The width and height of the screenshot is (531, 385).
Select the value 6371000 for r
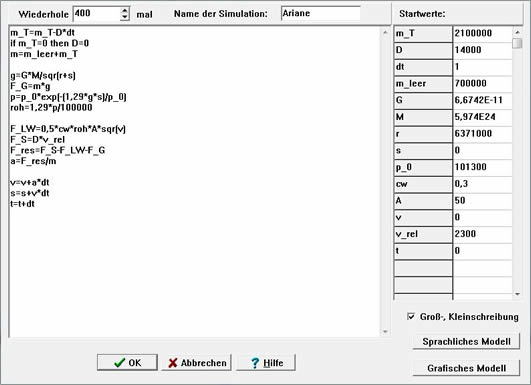(483, 134)
